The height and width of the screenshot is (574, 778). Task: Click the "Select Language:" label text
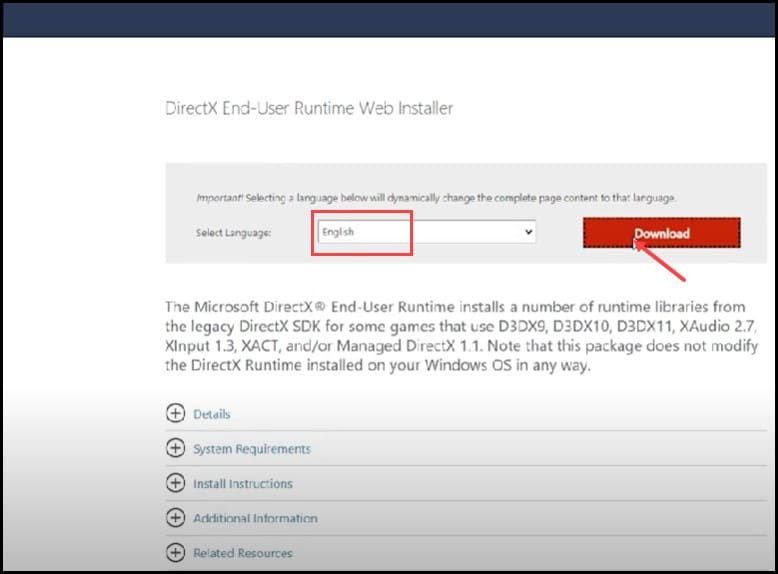tap(240, 233)
